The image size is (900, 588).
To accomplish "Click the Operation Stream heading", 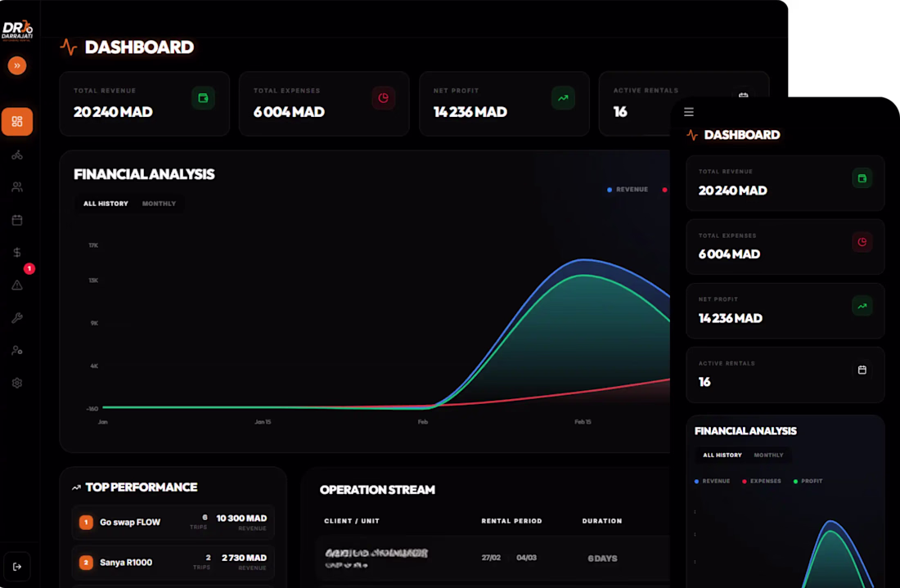I will pos(377,490).
